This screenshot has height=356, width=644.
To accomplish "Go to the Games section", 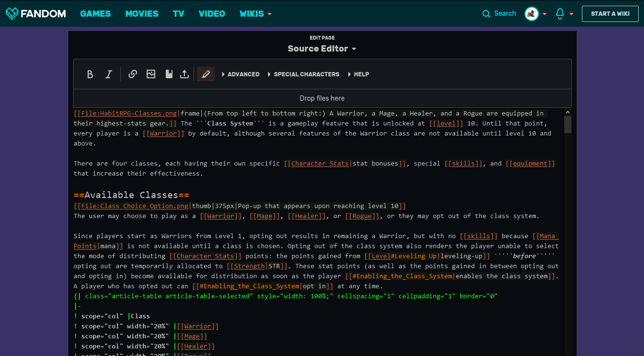I will pyautogui.click(x=96, y=14).
